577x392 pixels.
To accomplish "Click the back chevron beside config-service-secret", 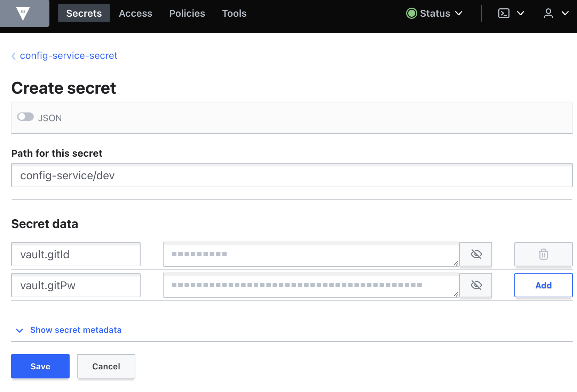I will click(14, 56).
